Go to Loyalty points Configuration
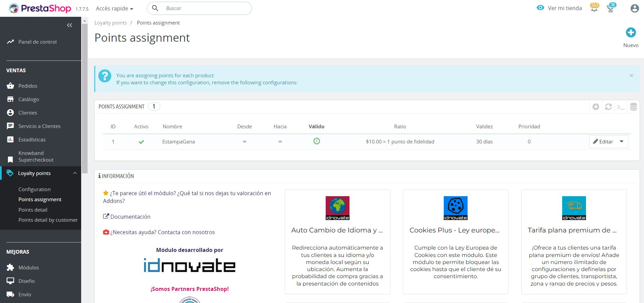The width and height of the screenshot is (644, 303). click(35, 189)
